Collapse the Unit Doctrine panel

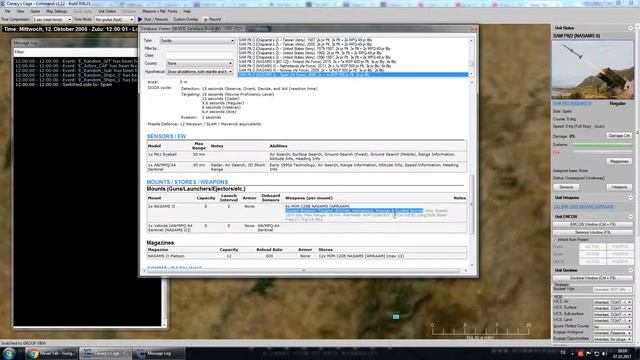pos(630,270)
